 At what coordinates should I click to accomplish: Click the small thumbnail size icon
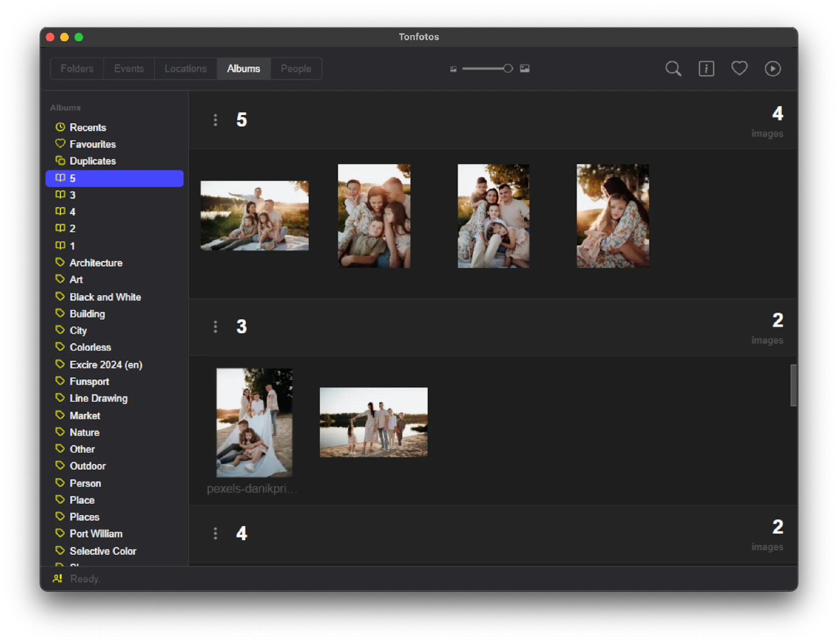[x=453, y=69]
